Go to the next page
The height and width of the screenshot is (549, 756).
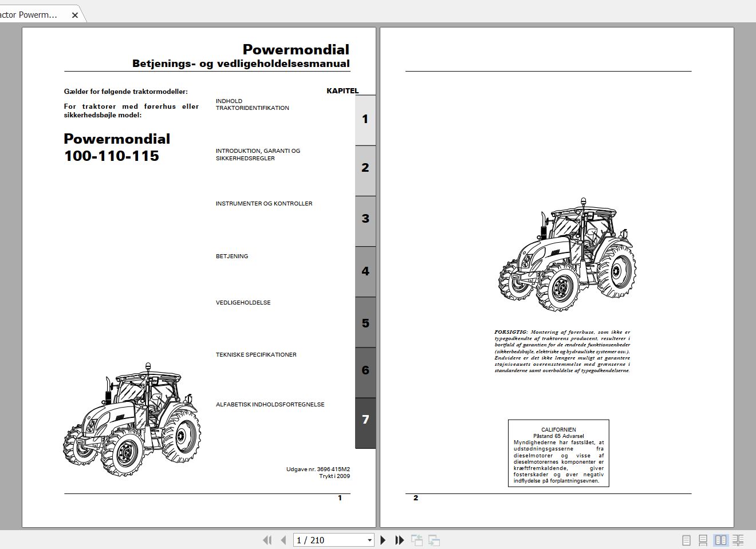click(x=383, y=540)
